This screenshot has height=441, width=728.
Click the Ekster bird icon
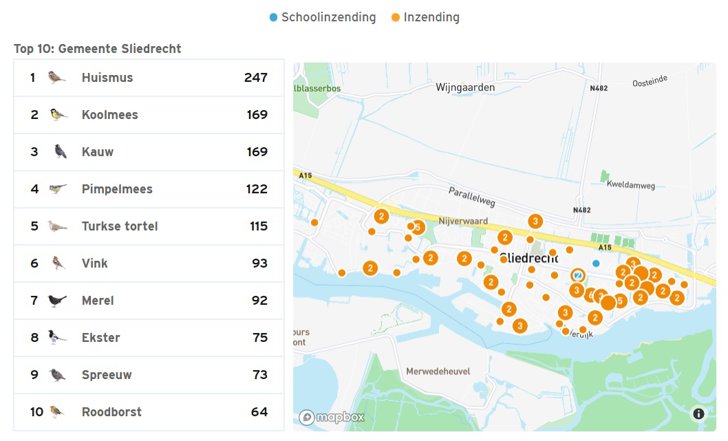click(x=57, y=337)
